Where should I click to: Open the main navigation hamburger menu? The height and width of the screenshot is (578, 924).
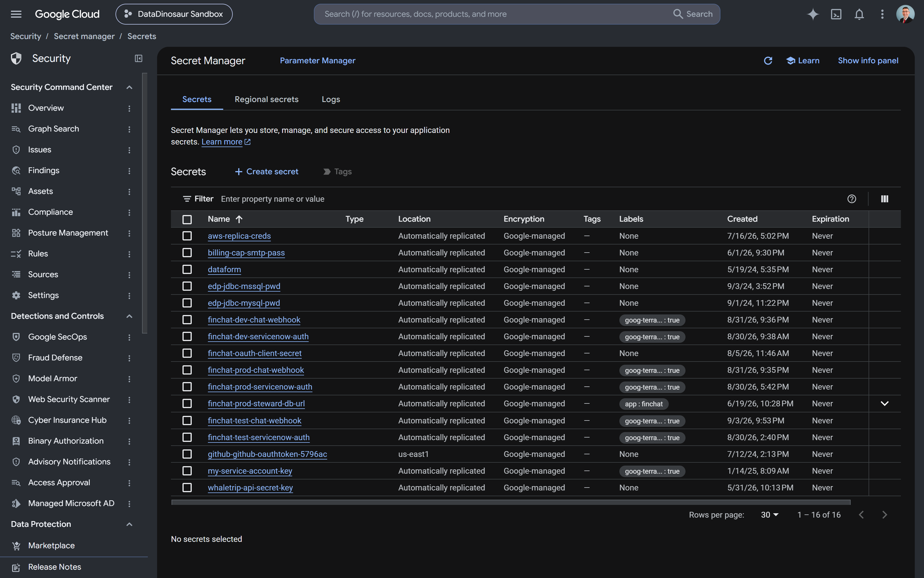[16, 14]
